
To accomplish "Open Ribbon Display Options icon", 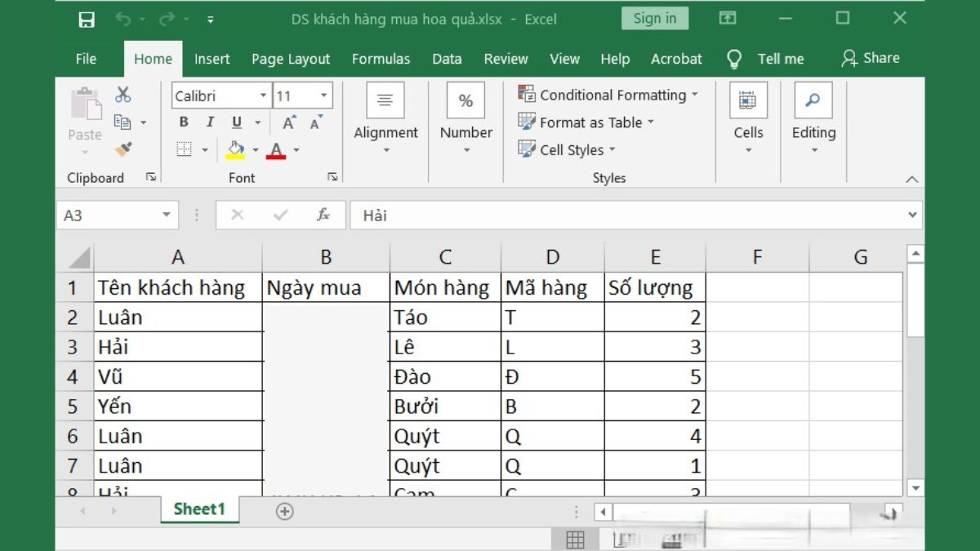I will (728, 18).
